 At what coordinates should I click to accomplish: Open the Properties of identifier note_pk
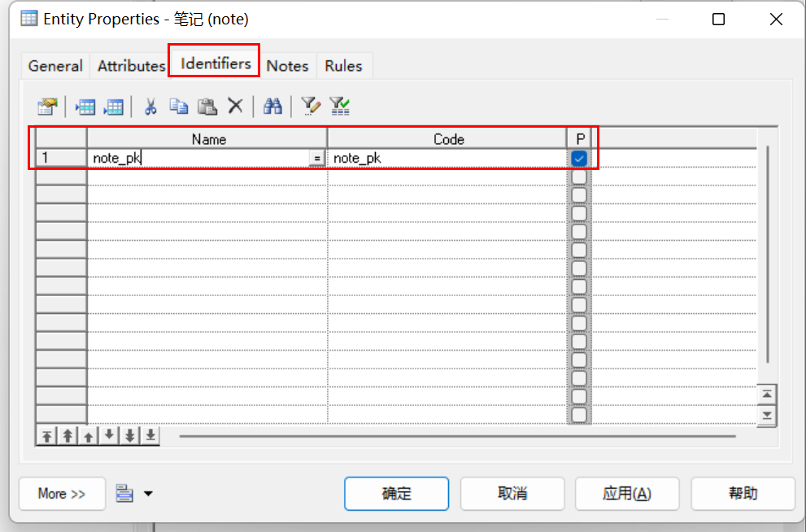(46, 106)
